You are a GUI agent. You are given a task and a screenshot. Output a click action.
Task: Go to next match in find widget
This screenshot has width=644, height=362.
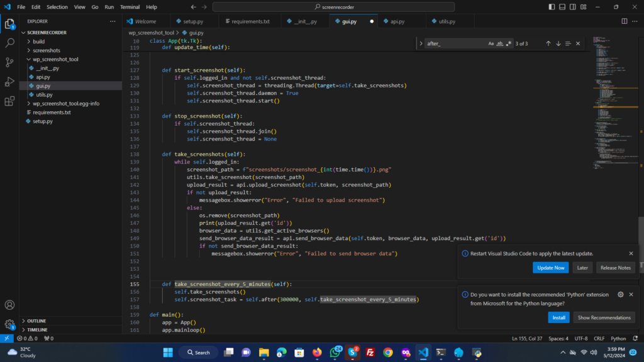[558, 43]
